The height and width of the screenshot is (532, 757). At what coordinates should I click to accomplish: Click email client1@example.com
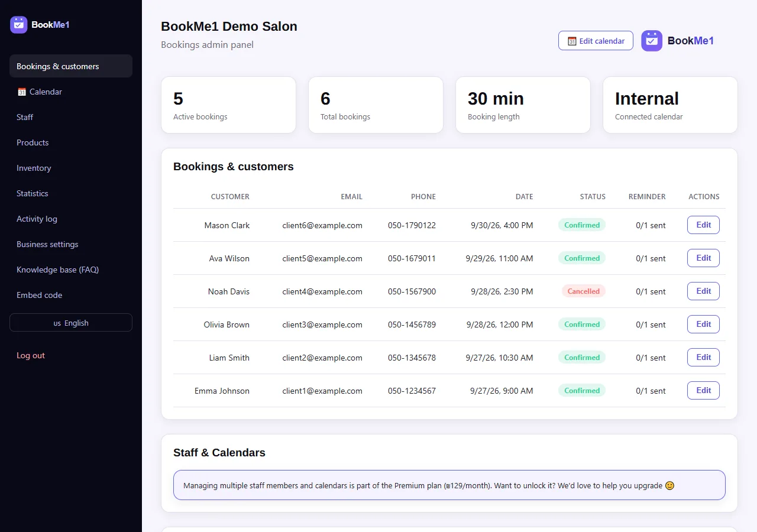pos(322,391)
